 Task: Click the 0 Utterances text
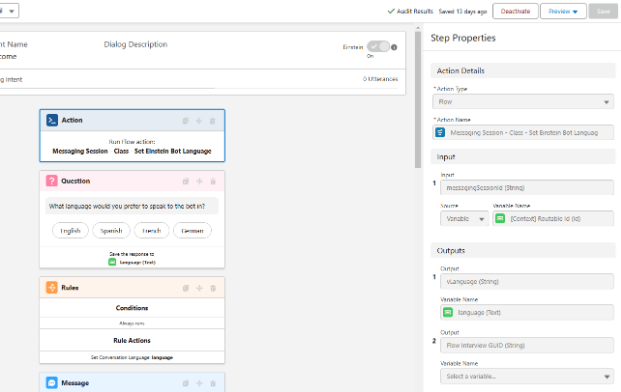point(380,79)
